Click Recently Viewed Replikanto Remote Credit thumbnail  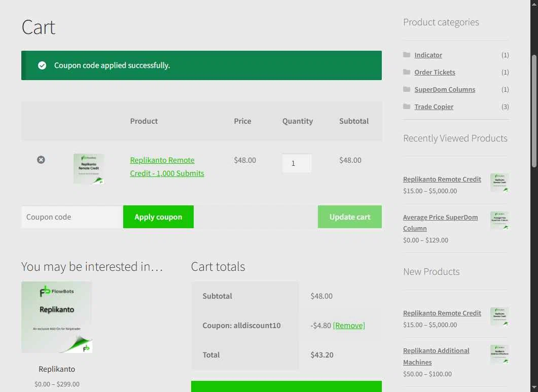(x=499, y=183)
